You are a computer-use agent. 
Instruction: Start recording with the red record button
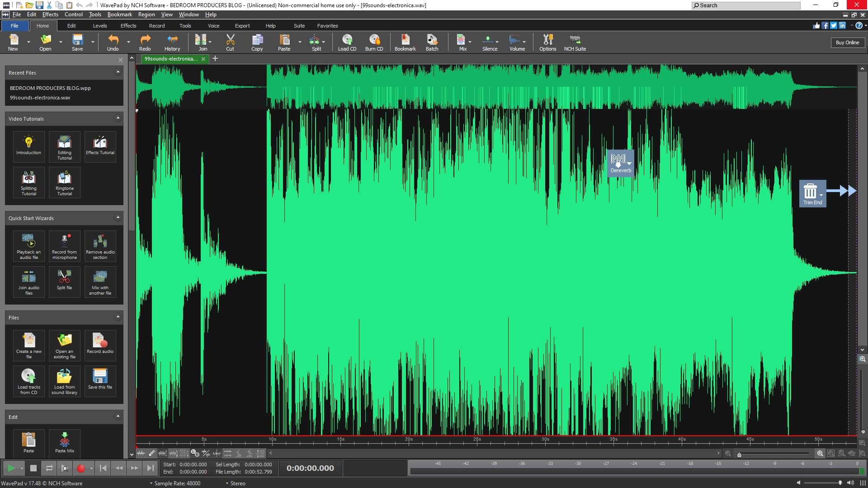pyautogui.click(x=80, y=468)
